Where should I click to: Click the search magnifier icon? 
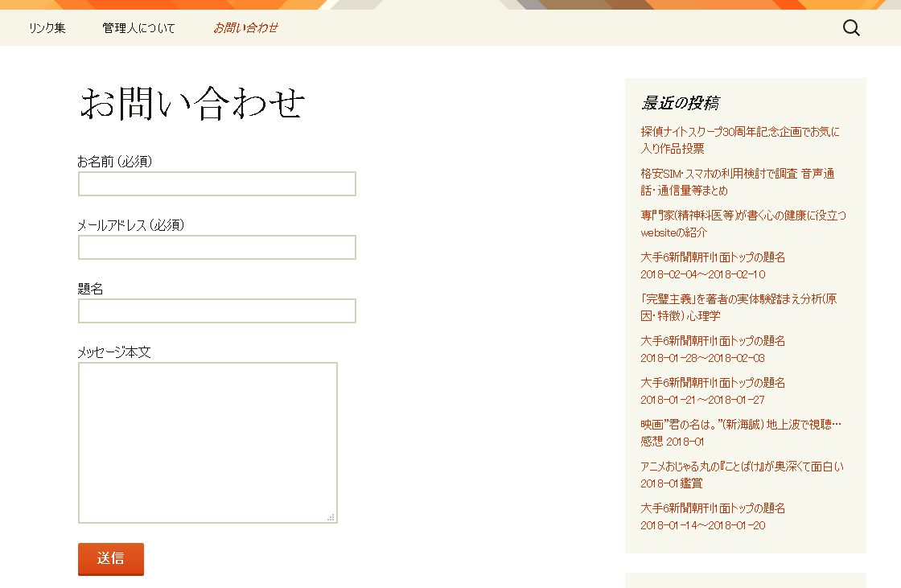click(851, 28)
